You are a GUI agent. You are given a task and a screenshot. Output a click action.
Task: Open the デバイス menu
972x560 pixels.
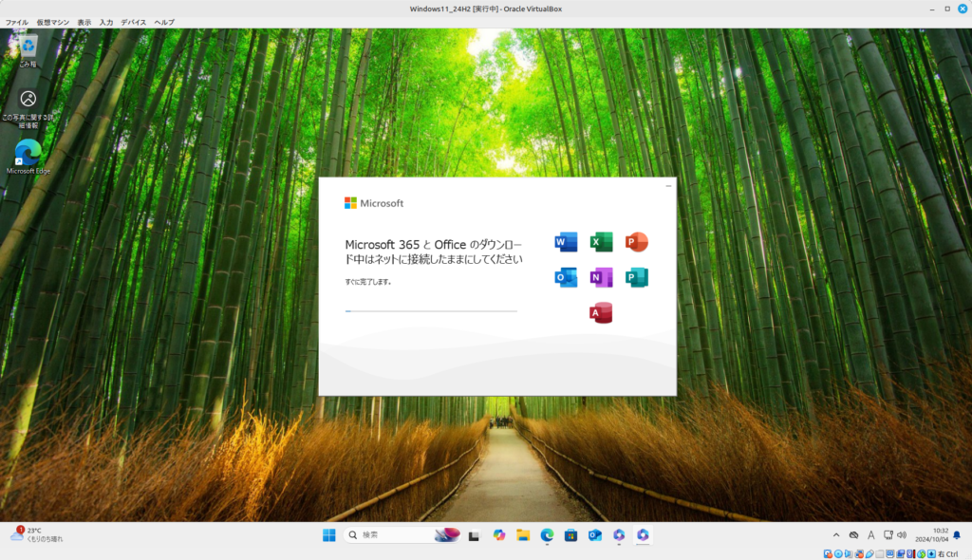(x=134, y=21)
